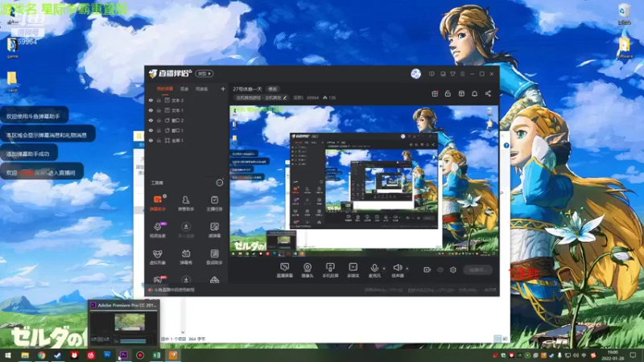Open the 斗鱼直播伴侣使用教程 tutorial link

(174, 290)
